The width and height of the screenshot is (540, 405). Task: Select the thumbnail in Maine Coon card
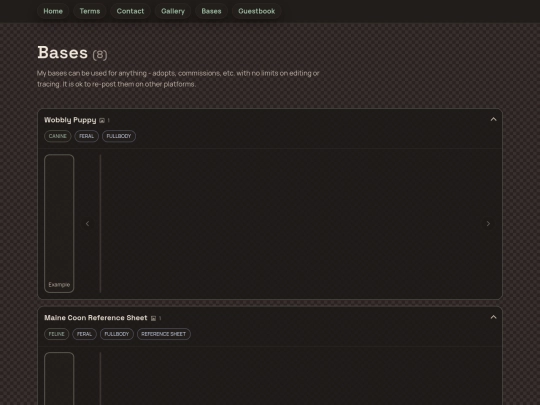click(x=59, y=378)
